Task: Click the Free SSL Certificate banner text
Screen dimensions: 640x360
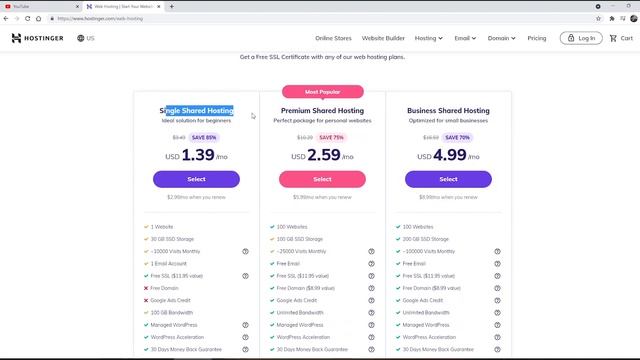Action: (x=322, y=57)
